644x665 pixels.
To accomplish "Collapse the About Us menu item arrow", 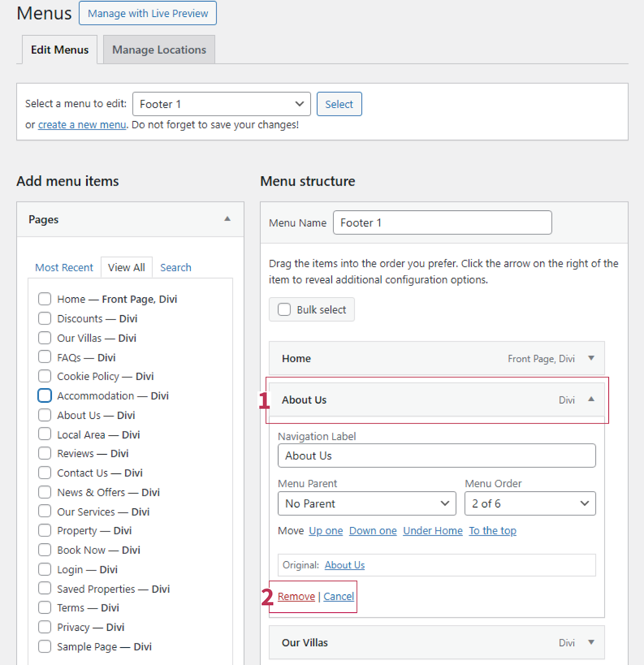I will pos(591,399).
